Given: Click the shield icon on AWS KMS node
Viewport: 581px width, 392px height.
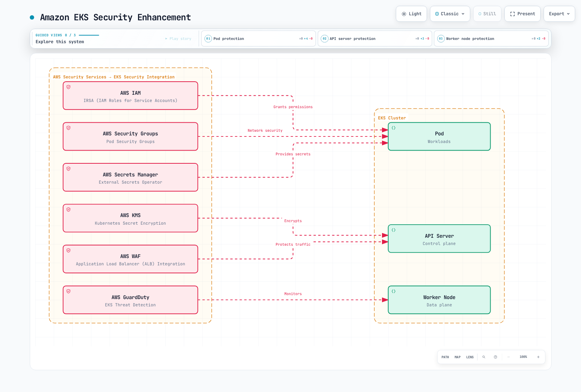Looking at the screenshot, I should tap(68, 209).
